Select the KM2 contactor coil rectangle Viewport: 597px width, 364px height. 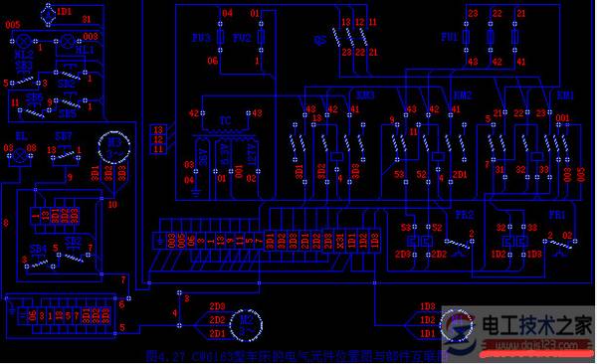[x=438, y=156]
